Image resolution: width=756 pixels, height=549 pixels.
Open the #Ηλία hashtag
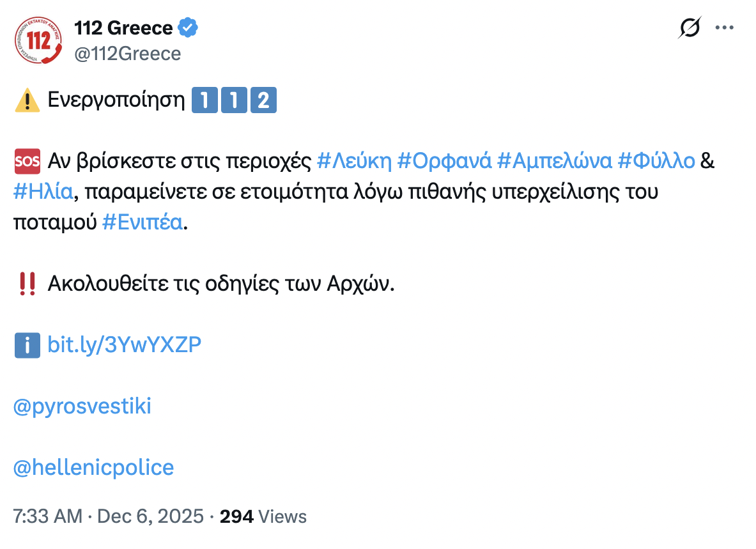pos(43,192)
